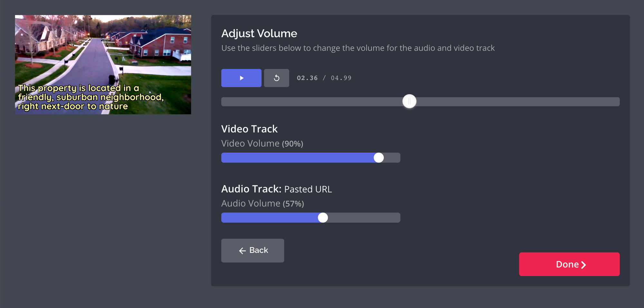This screenshot has width=644, height=308.
Task: Click the Video Volume (90%) label
Action: (x=262, y=144)
